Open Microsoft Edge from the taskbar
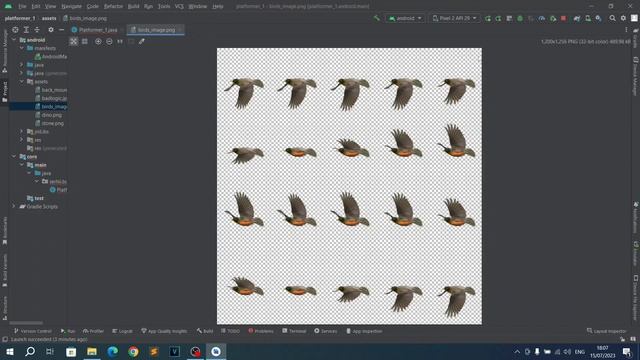The width and height of the screenshot is (640, 360). [x=112, y=351]
